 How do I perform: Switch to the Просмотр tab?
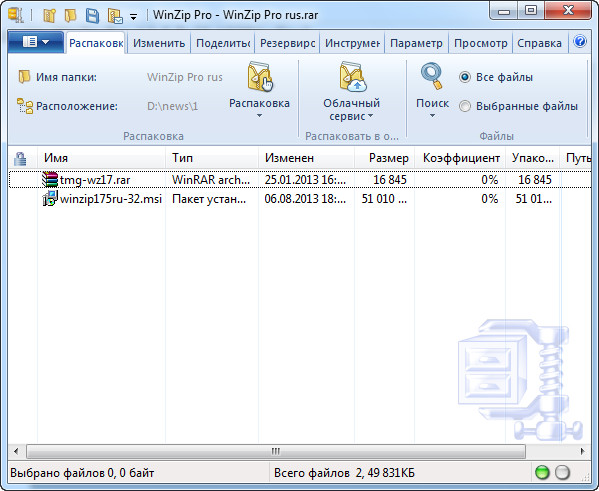coord(481,43)
